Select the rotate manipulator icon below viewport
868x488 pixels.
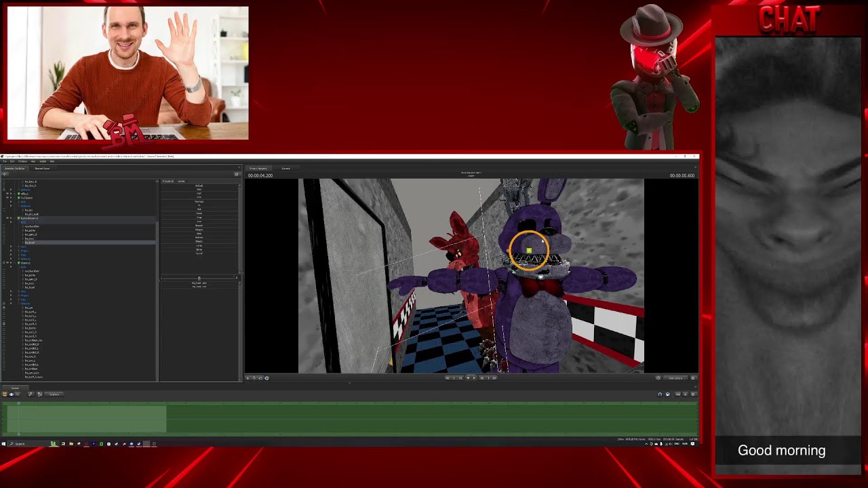tap(260, 378)
